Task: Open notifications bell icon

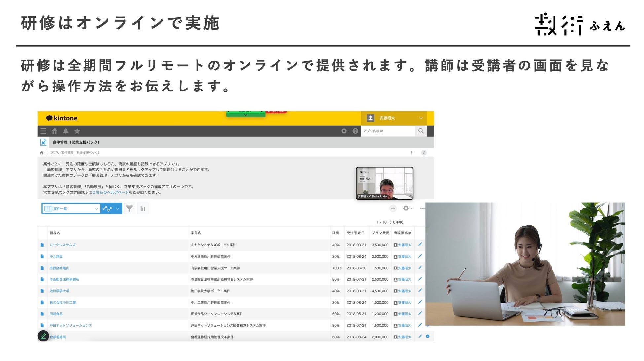Action: click(66, 131)
